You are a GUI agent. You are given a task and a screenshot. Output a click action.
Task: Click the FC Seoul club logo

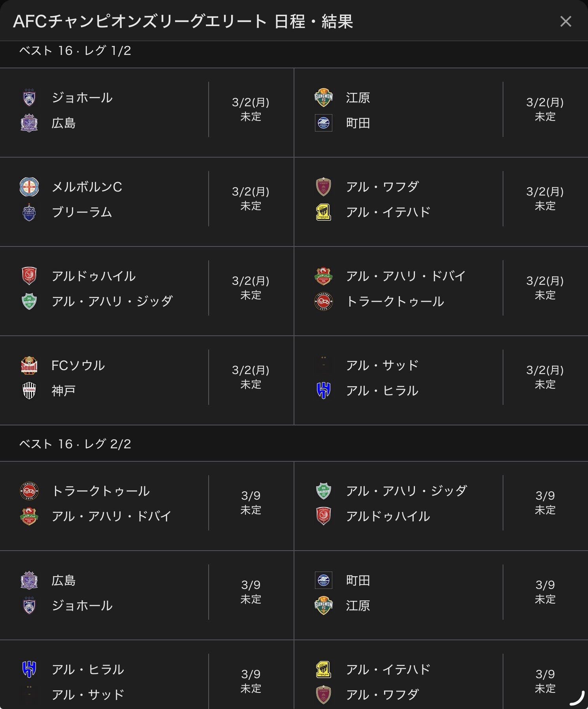(29, 366)
